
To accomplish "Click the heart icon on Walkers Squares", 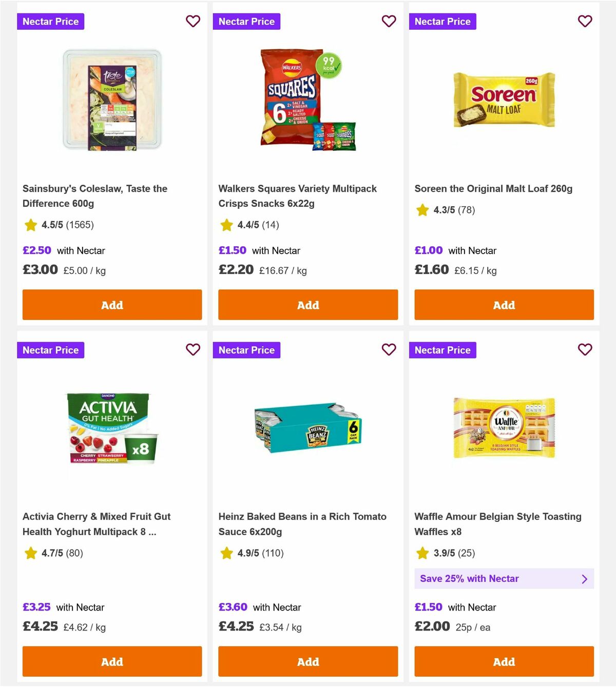I will pyautogui.click(x=389, y=22).
